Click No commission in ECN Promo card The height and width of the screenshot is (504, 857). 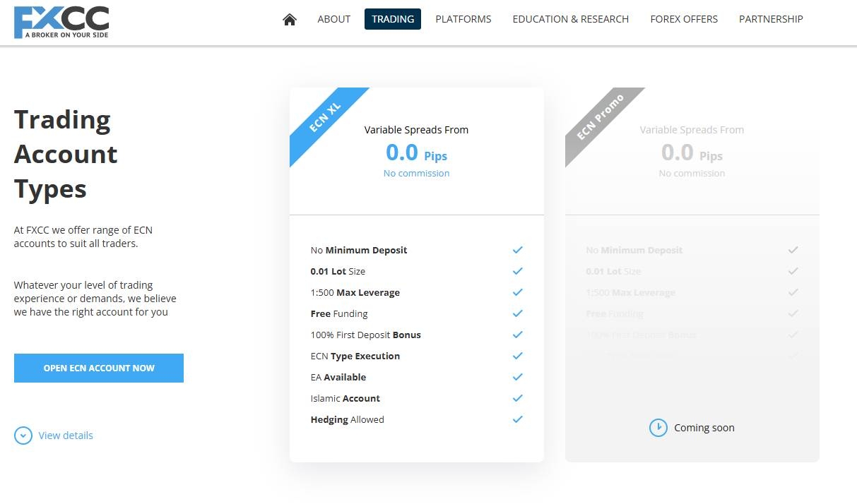pyautogui.click(x=692, y=173)
